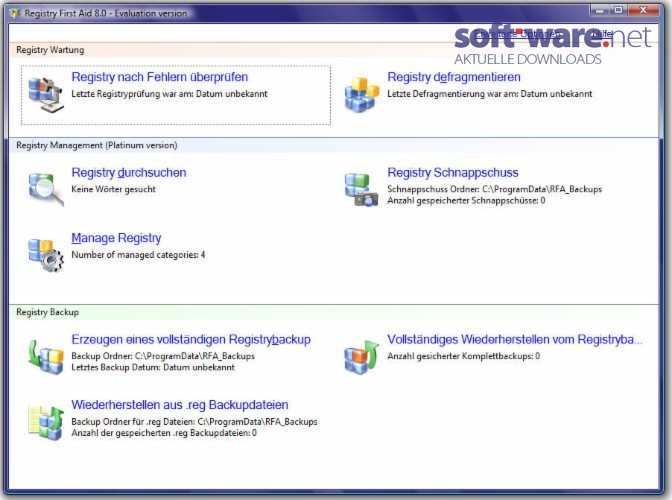This screenshot has width=672, height=500.
Task: Open the Registry durchsuchen link
Action: pos(129,173)
